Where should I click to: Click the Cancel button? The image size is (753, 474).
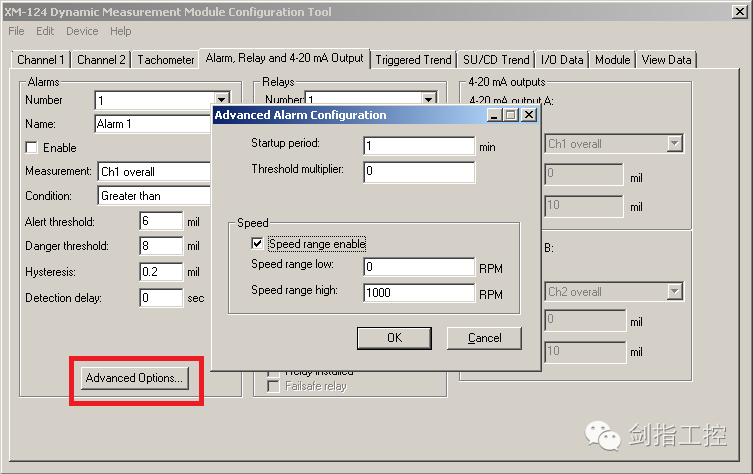tap(484, 338)
